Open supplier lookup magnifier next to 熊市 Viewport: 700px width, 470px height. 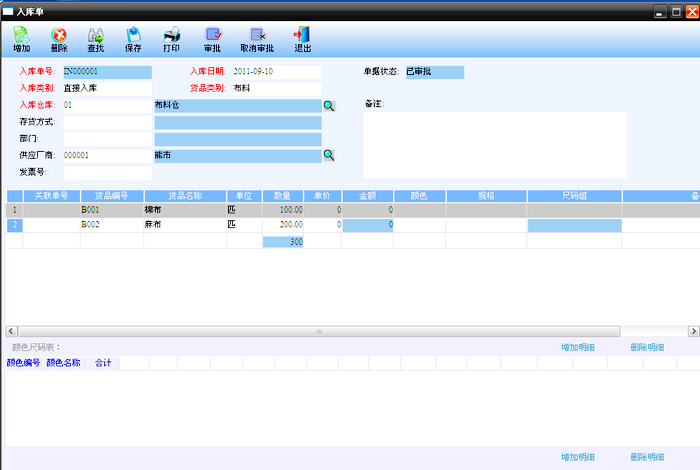(328, 156)
